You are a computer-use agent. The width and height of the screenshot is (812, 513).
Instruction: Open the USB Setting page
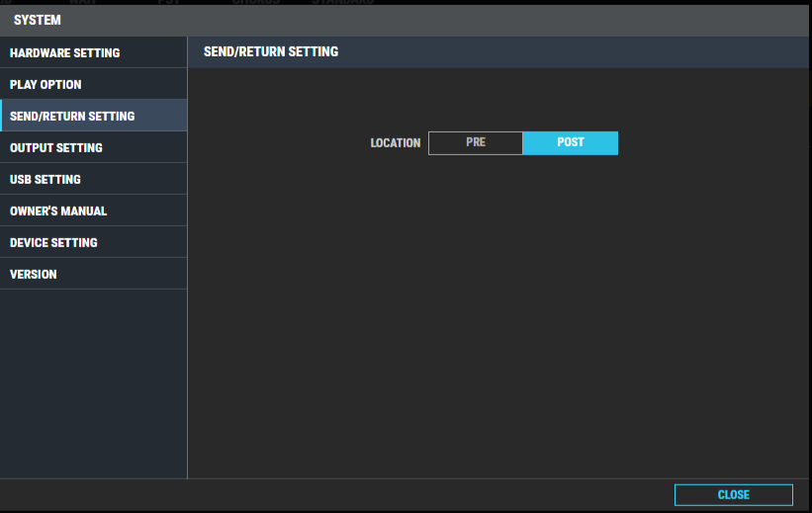click(x=45, y=180)
